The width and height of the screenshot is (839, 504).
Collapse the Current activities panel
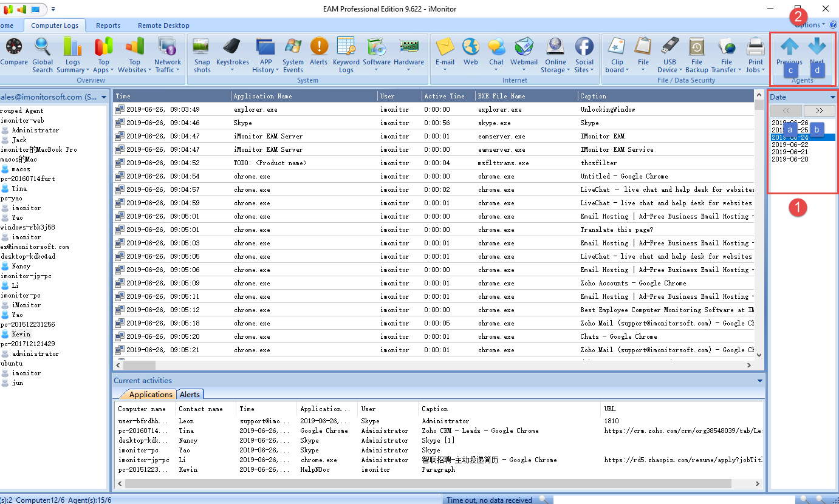click(x=759, y=381)
